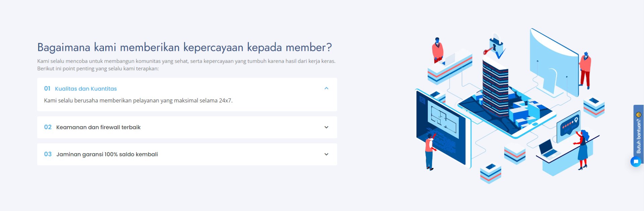Click the large curved monitor illustration
The width and height of the screenshot is (644, 211).
tap(554, 62)
